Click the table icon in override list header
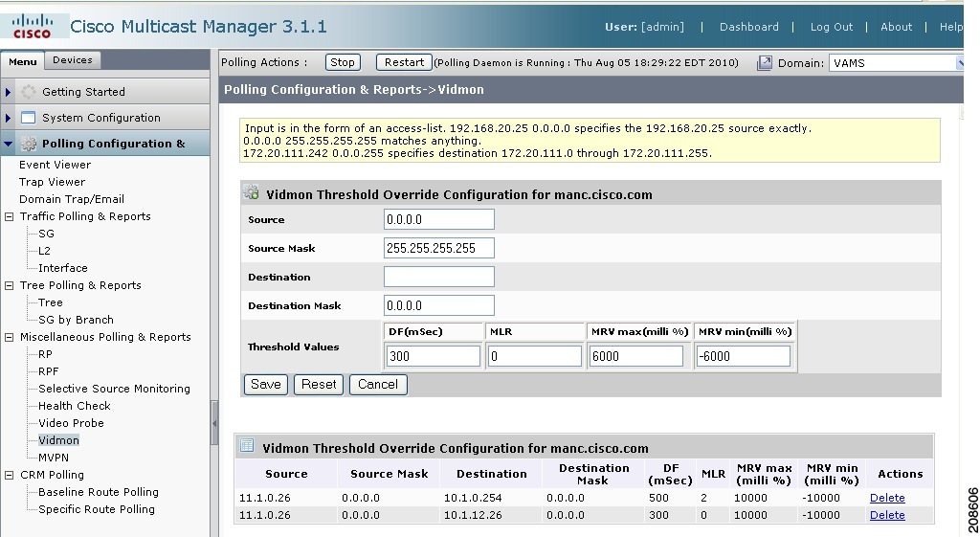Image resolution: width=980 pixels, height=537 pixels. (248, 446)
